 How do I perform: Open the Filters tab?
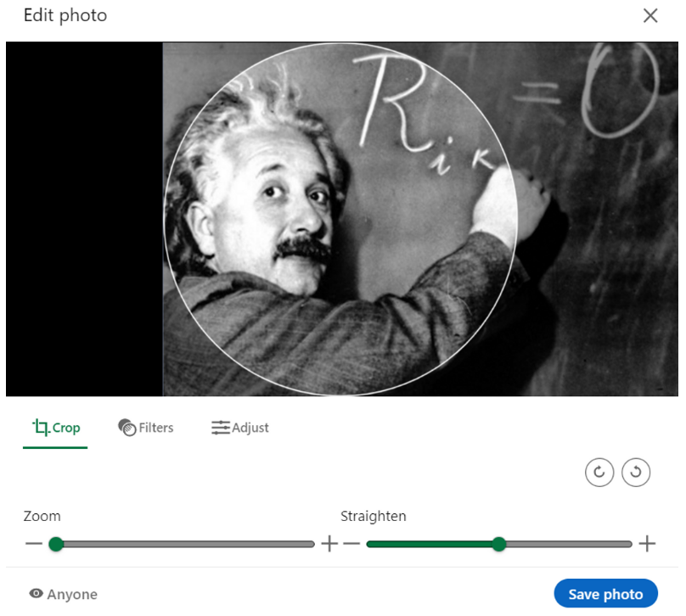tap(146, 428)
